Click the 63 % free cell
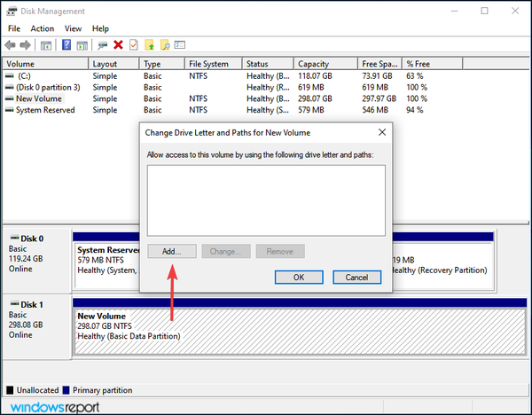This screenshot has height=415, width=532. click(x=415, y=75)
